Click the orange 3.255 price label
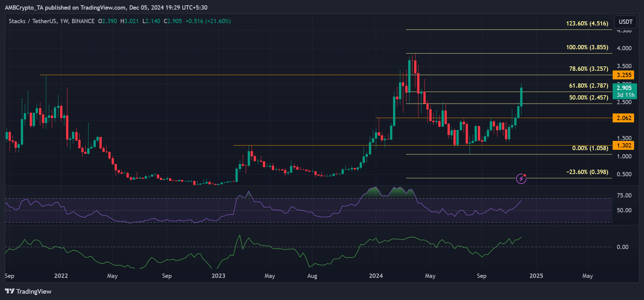 coord(623,75)
